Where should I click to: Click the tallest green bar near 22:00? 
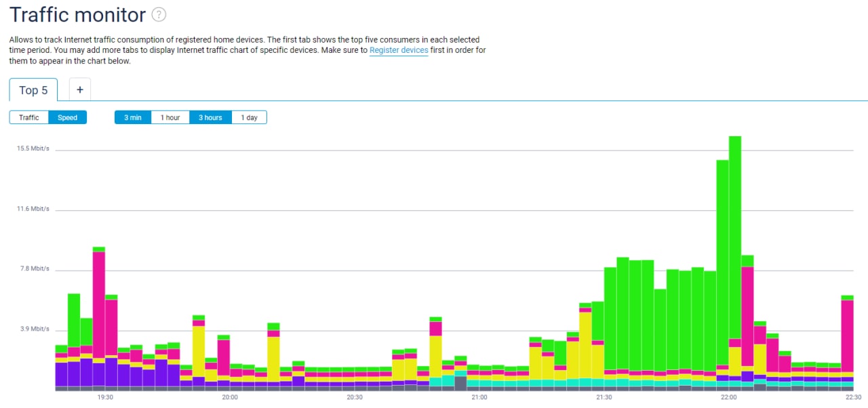pos(734,237)
